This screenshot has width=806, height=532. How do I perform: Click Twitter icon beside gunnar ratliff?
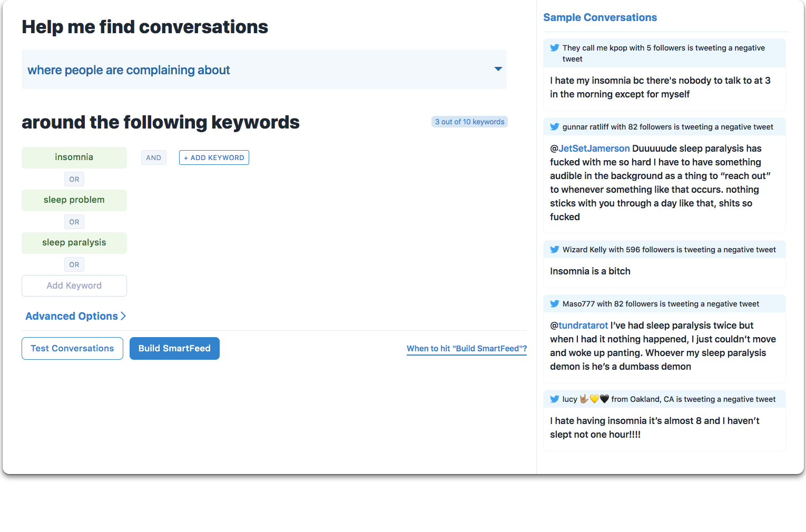(555, 126)
